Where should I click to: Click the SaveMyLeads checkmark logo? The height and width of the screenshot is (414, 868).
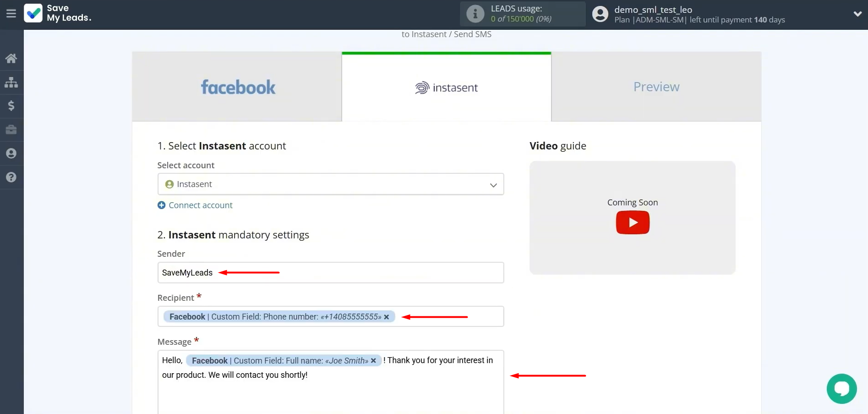point(33,13)
